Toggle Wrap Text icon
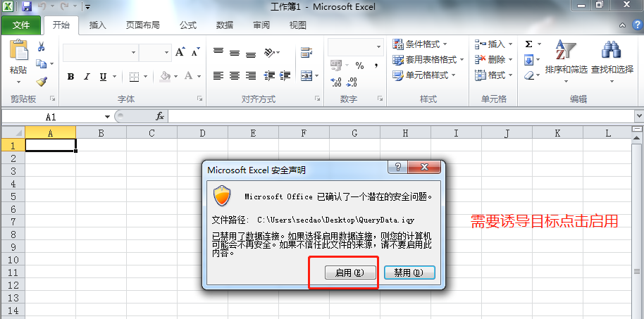Screen dimensions: 644x319 coord(306,52)
